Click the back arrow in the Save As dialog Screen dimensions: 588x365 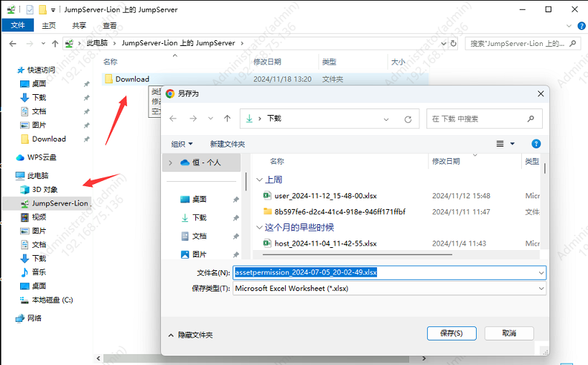point(173,119)
